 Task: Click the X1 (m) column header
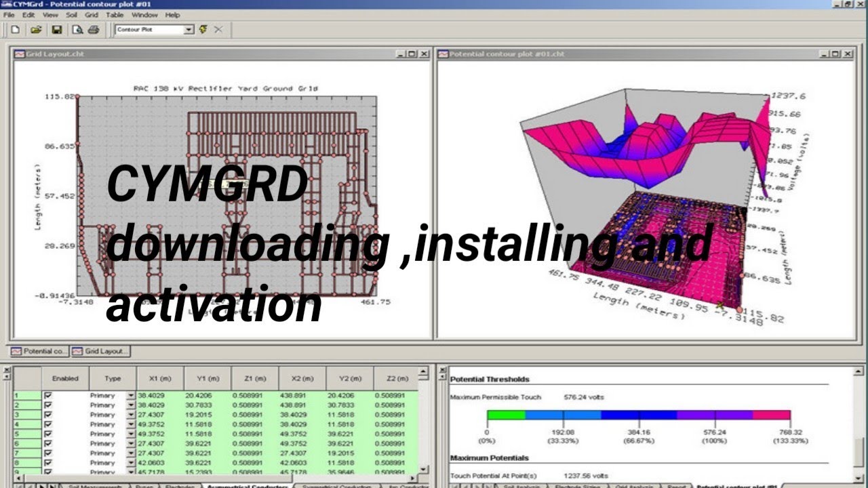point(159,378)
